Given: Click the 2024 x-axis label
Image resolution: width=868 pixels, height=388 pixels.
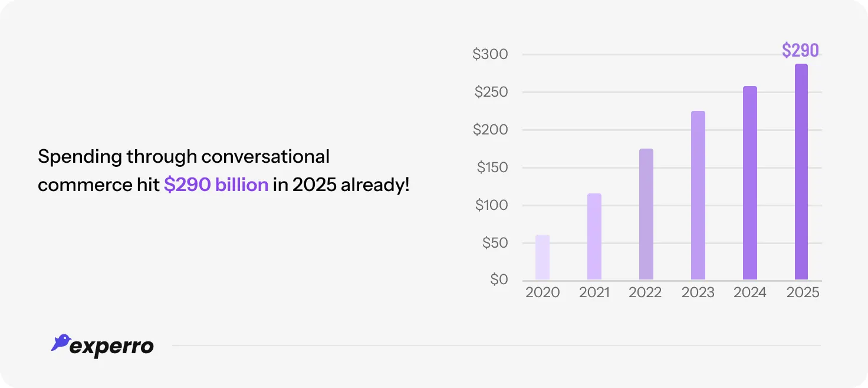Looking at the screenshot, I should coord(750,292).
